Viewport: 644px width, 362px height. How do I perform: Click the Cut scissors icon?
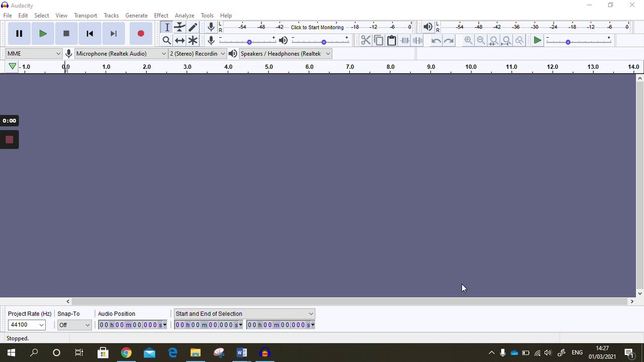366,40
